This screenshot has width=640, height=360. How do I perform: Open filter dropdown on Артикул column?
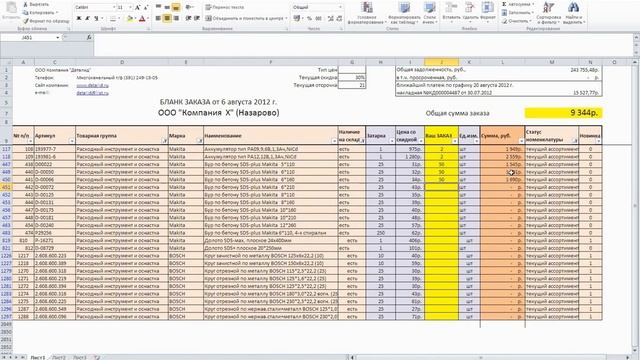72,141
